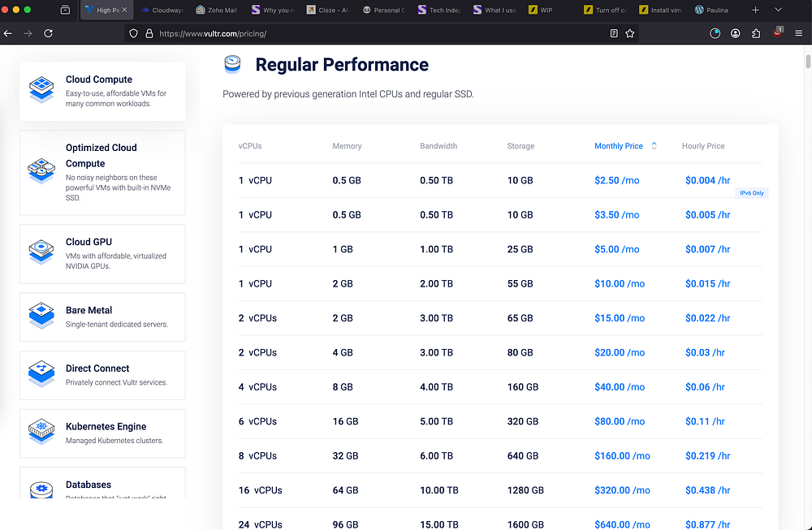Open the tracking protection shield icon
This screenshot has height=530, width=812.
134,33
